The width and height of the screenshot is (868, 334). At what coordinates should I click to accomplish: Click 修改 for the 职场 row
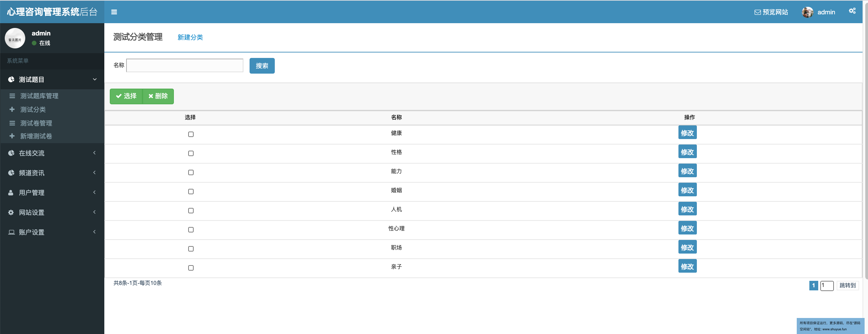[687, 247]
